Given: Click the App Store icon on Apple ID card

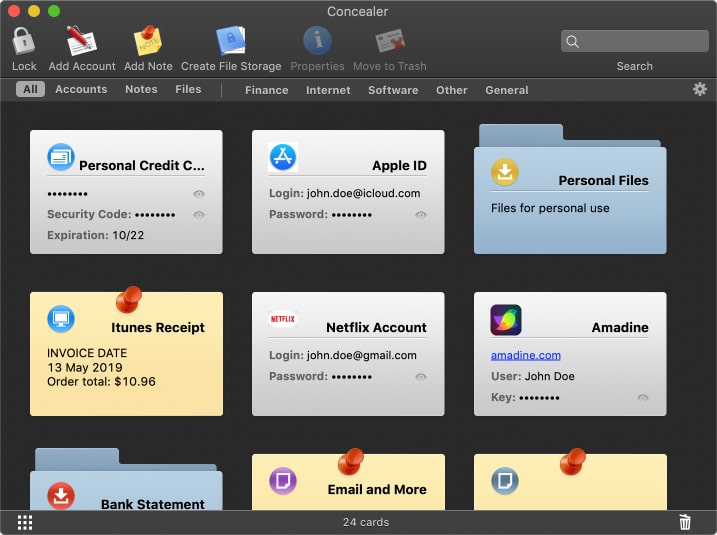Looking at the screenshot, I should [283, 157].
